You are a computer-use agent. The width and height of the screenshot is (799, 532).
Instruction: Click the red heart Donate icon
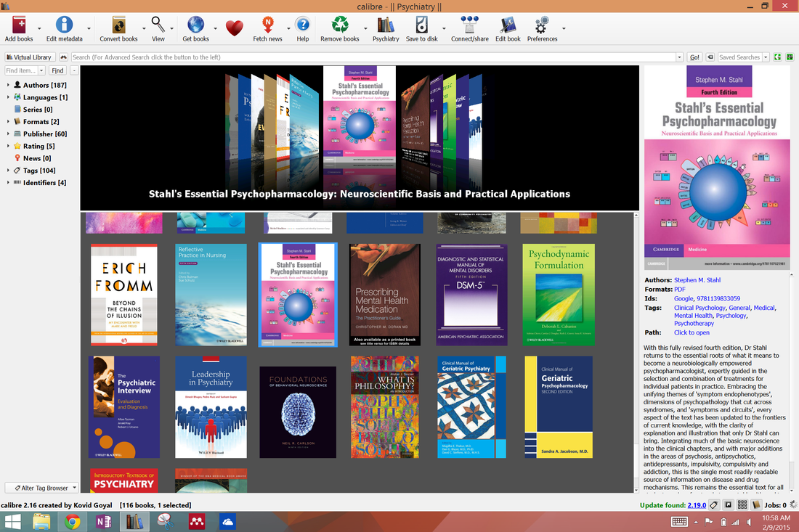pos(235,28)
